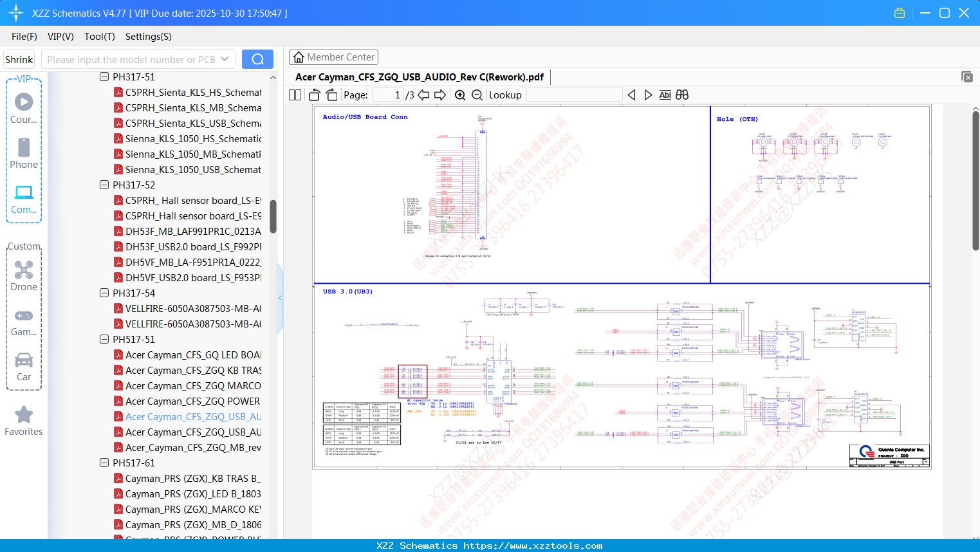Image resolution: width=980 pixels, height=552 pixels.
Task: Collapse the PH317-52 tree folder
Action: [x=104, y=185]
